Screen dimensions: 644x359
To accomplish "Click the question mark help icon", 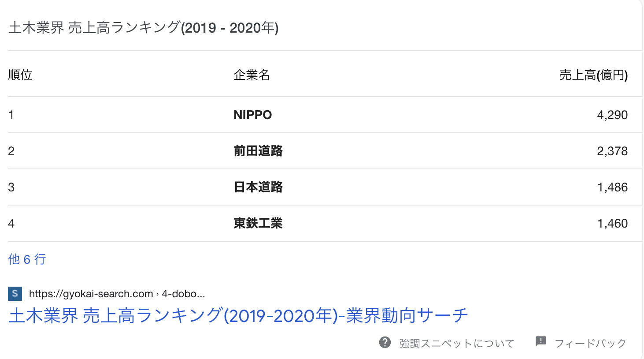I will (x=385, y=342).
